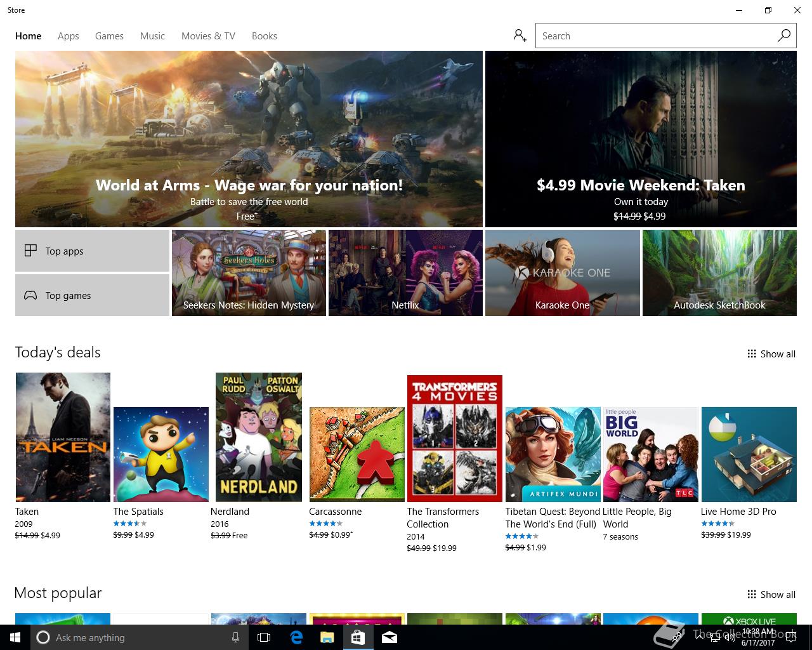Open Task View from the taskbar
Screen dimensions: 812x650
(x=264, y=637)
